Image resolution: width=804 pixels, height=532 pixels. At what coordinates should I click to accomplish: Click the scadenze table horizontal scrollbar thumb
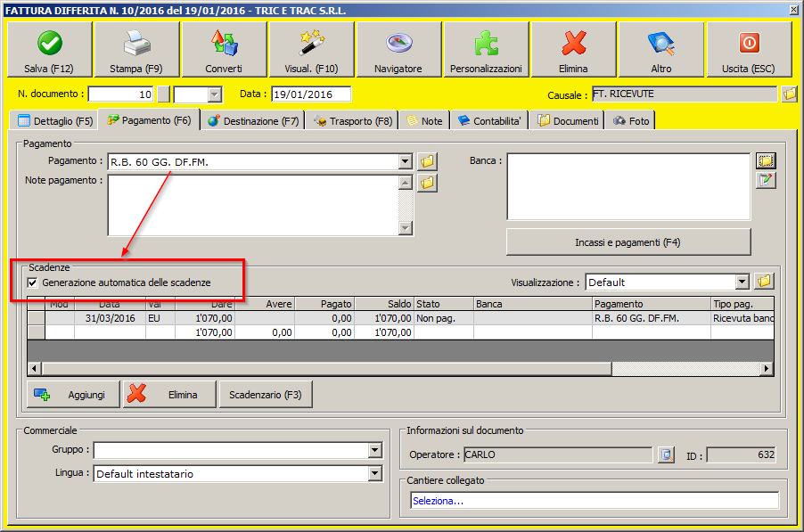pyautogui.click(x=327, y=369)
